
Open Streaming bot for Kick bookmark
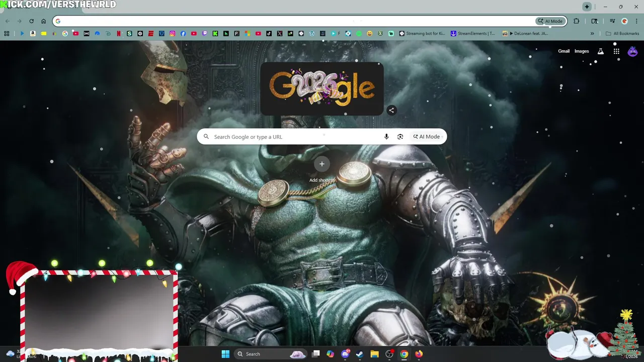(422, 34)
